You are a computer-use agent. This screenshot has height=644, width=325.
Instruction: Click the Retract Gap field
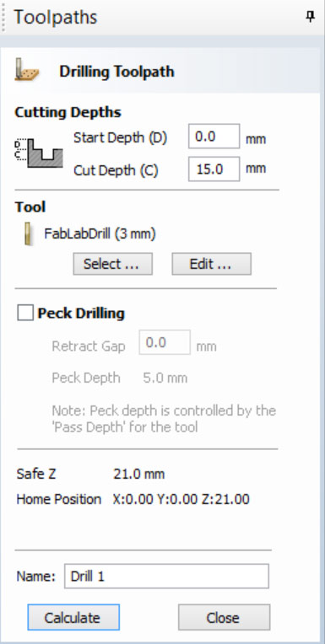[165, 342]
